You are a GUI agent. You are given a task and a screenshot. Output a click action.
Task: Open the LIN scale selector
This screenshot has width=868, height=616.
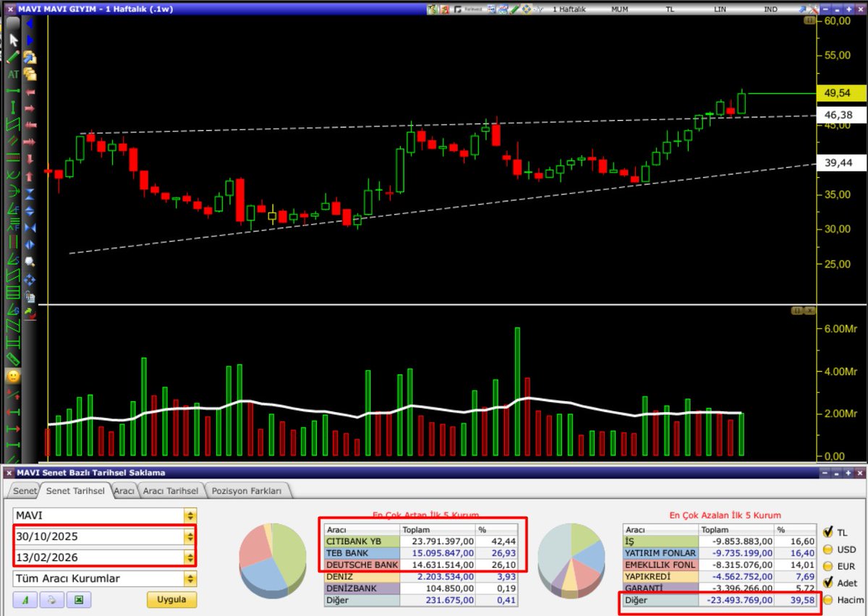(x=720, y=9)
